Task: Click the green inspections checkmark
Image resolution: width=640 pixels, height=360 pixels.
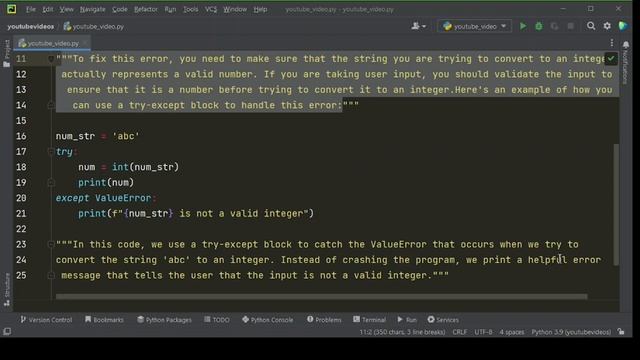Action: click(611, 58)
